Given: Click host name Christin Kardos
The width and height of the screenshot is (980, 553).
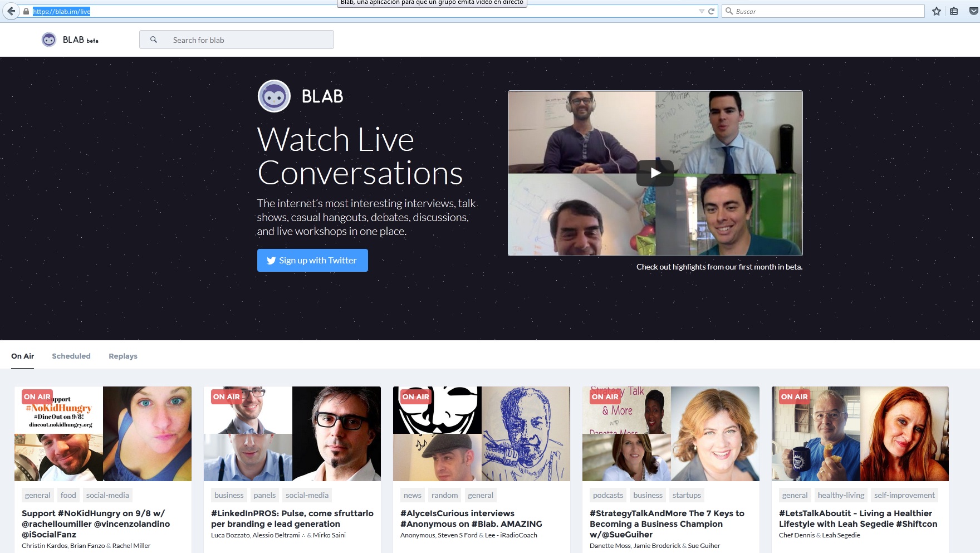Looking at the screenshot, I should [45, 546].
